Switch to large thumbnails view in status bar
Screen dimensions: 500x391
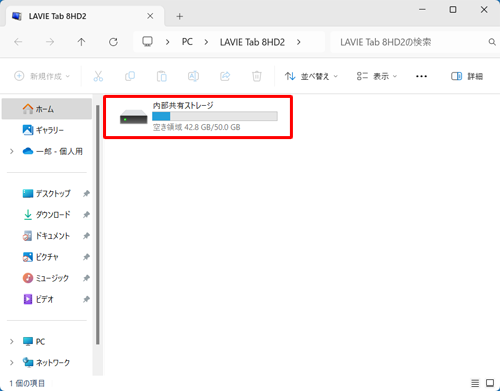click(x=490, y=383)
